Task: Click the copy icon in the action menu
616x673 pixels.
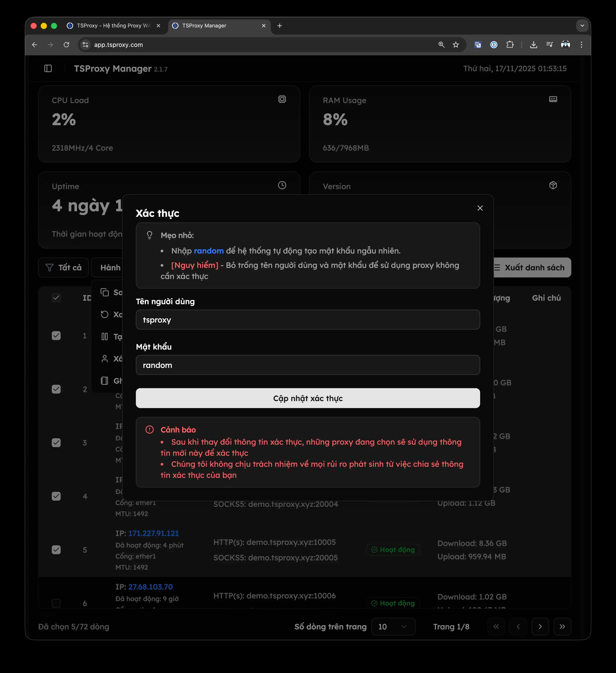Action: 104,292
